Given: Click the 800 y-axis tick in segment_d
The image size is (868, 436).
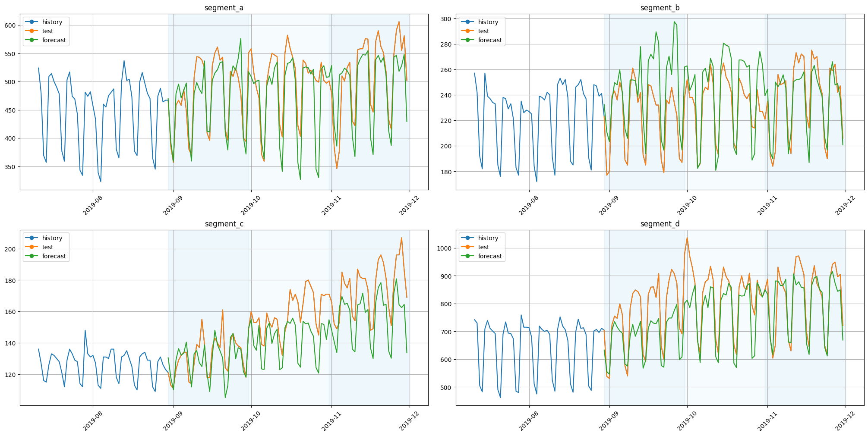Looking at the screenshot, I should (446, 304).
